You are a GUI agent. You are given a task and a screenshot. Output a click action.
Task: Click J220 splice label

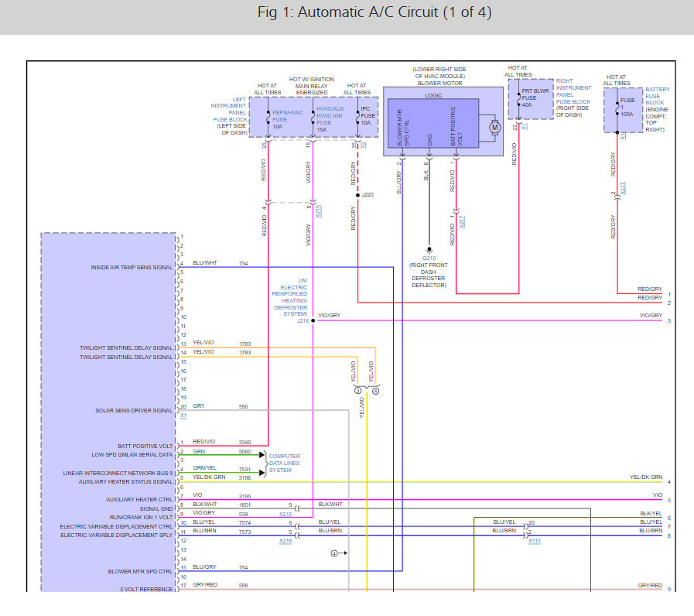point(368,195)
